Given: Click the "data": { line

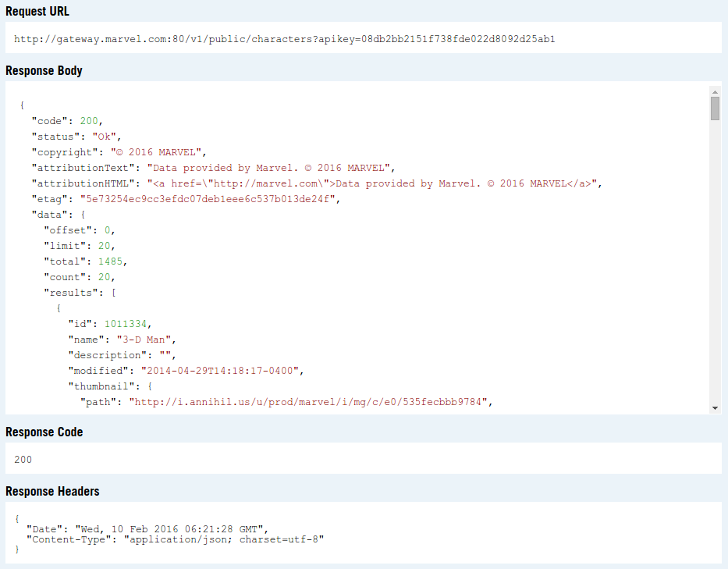Looking at the screenshot, I should 59,215.
